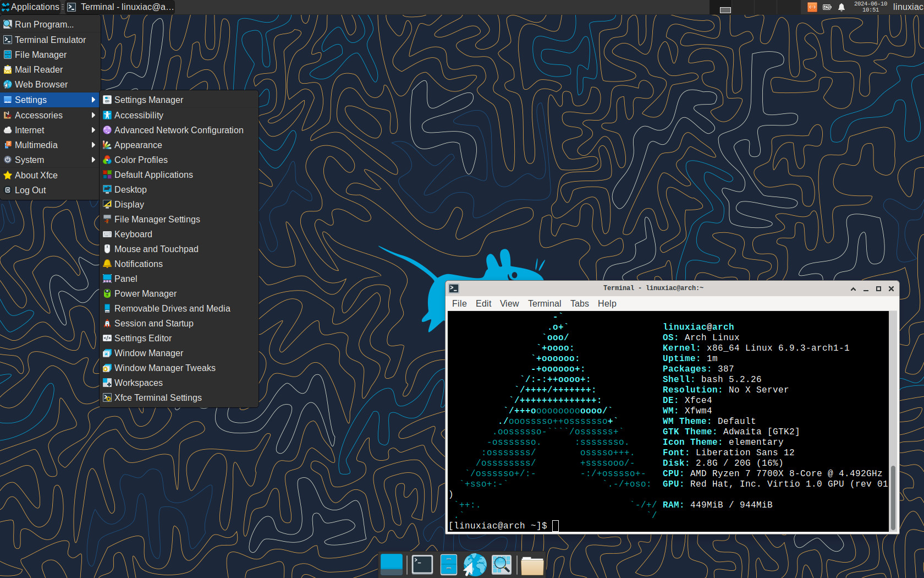Image resolution: width=924 pixels, height=578 pixels.
Task: Roll up terminal window with arrow button
Action: (853, 288)
